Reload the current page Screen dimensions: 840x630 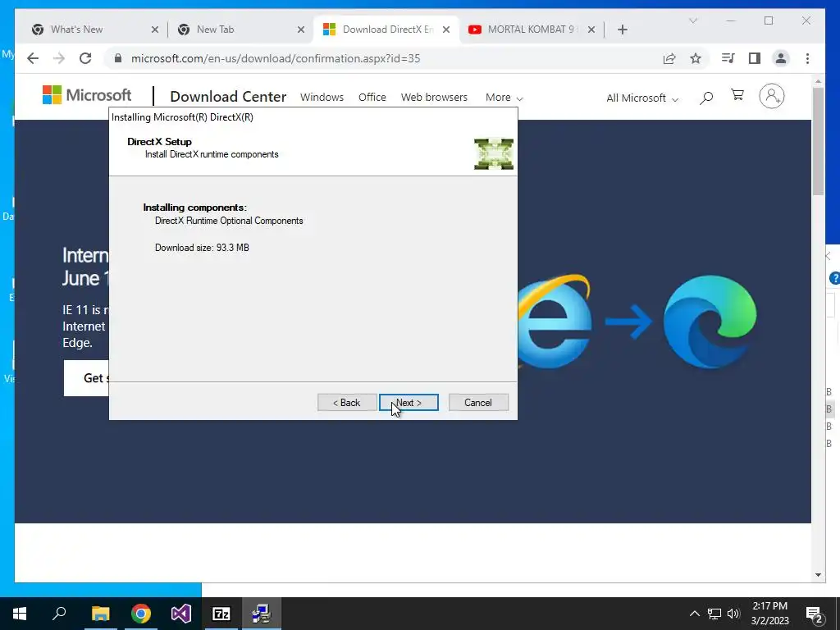[85, 58]
